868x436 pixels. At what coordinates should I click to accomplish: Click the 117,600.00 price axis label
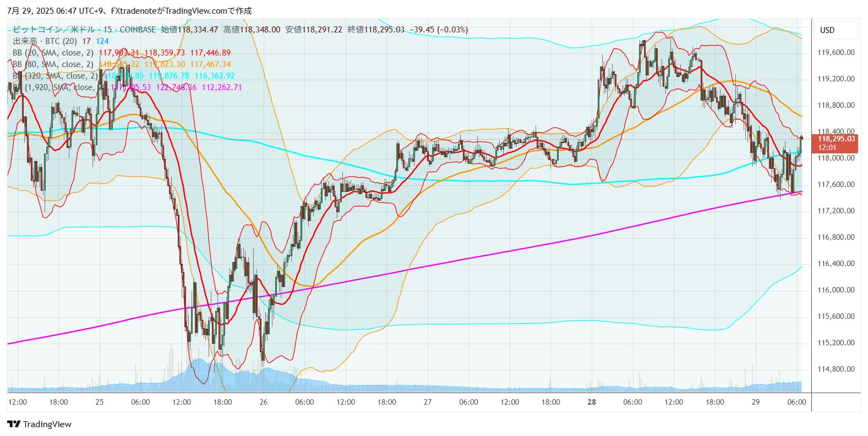pyautogui.click(x=836, y=185)
